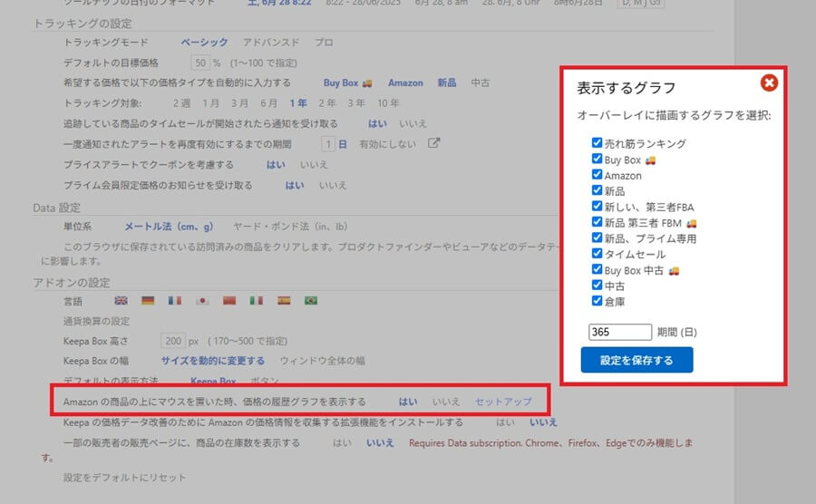This screenshot has height=504, width=816.
Task: Set tracking period to 3 年
Action: pyautogui.click(x=356, y=103)
